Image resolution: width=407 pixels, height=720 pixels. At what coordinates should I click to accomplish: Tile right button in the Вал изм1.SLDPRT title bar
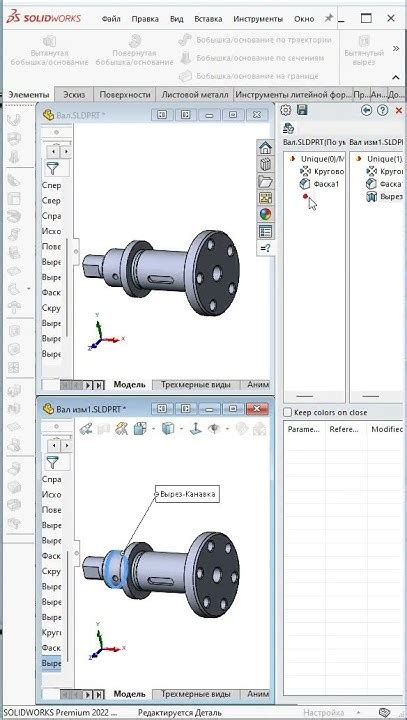pos(186,408)
